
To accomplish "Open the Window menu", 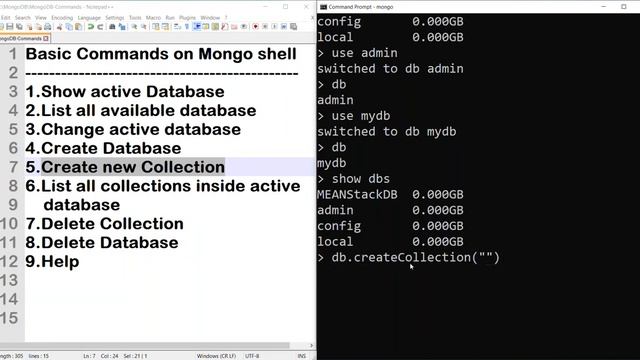I will [210, 18].
